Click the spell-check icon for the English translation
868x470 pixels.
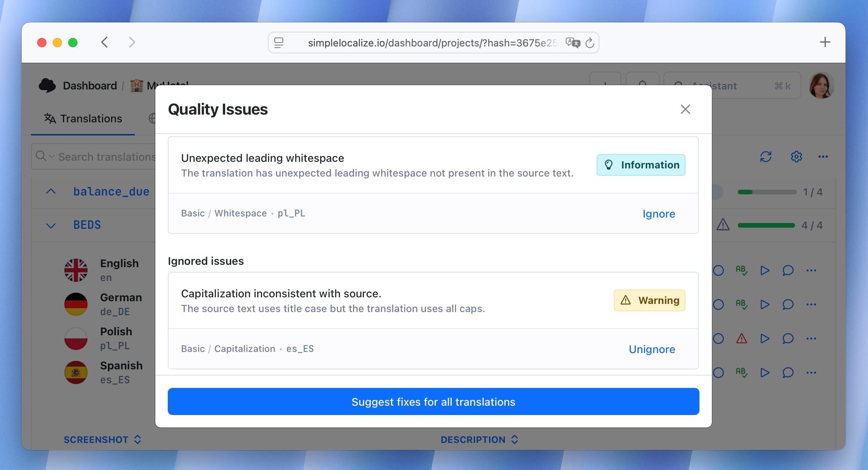click(741, 270)
